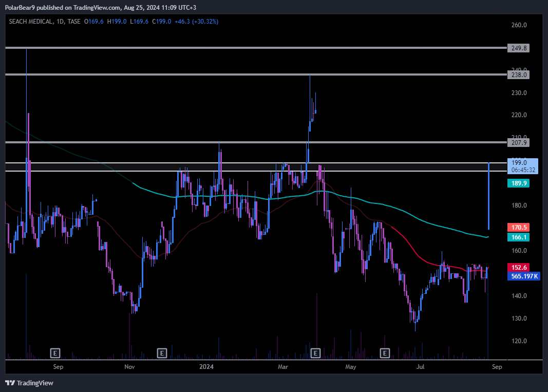Click the blue volume label 565.197K
This screenshot has width=548, height=392.
[x=524, y=276]
